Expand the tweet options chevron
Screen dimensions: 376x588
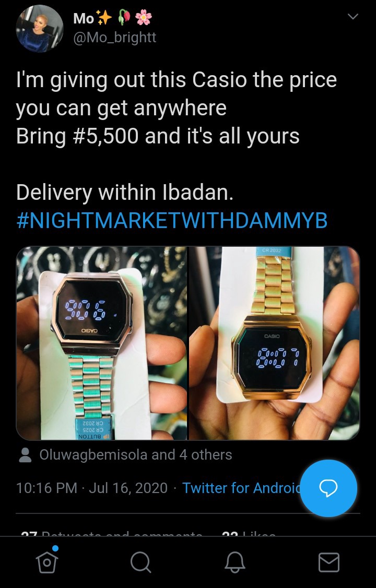(x=352, y=17)
